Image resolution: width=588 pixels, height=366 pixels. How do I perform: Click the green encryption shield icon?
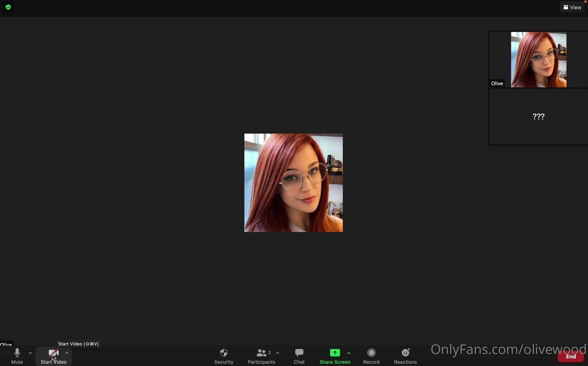point(8,7)
